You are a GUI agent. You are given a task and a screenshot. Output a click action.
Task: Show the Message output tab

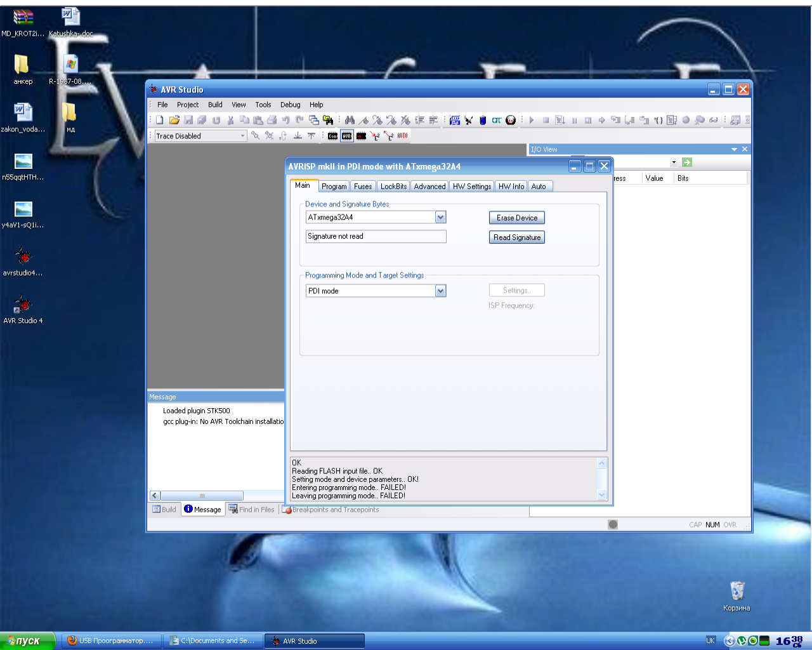pos(203,509)
